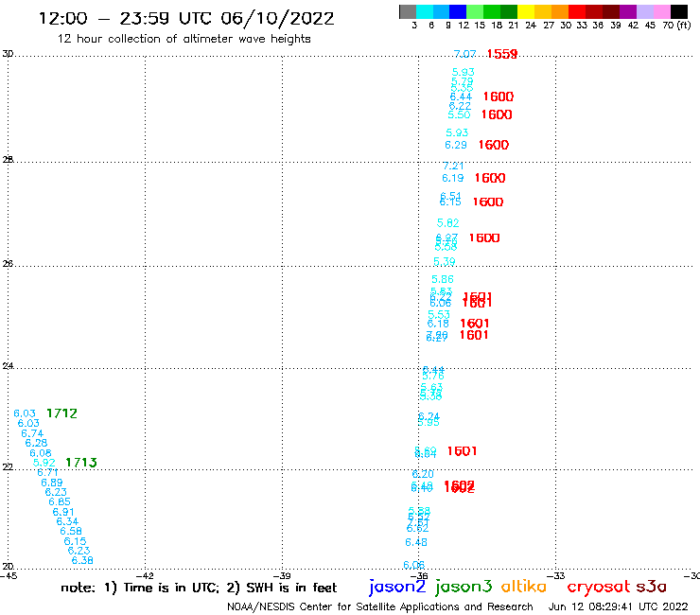This screenshot has height=615, width=700.
Task: Click the red 33 ft legend swatch
Action: 577,11
